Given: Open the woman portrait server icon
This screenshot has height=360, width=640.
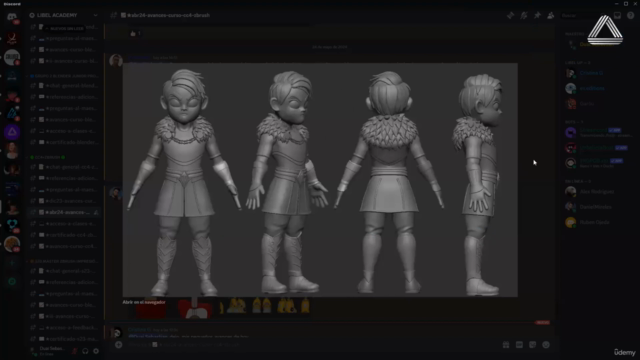Looking at the screenshot, I should (12, 150).
